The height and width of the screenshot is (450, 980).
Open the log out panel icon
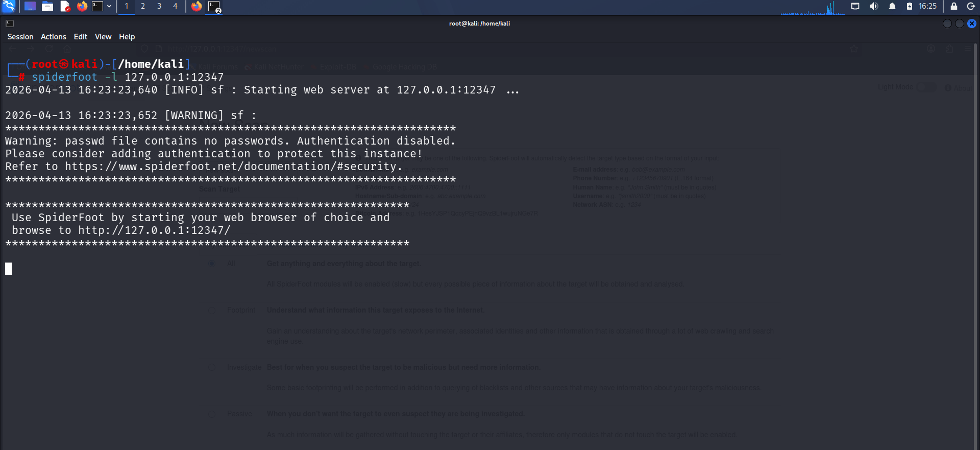point(971,6)
